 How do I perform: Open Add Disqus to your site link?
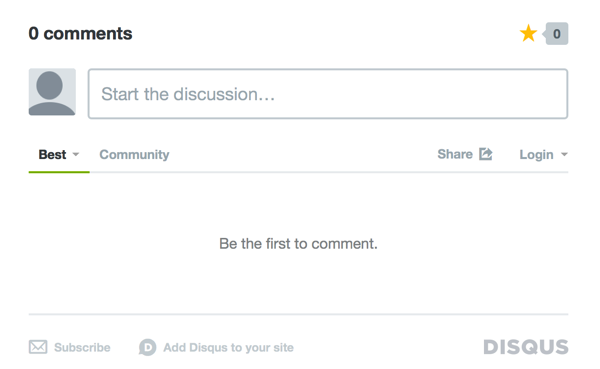click(x=228, y=348)
